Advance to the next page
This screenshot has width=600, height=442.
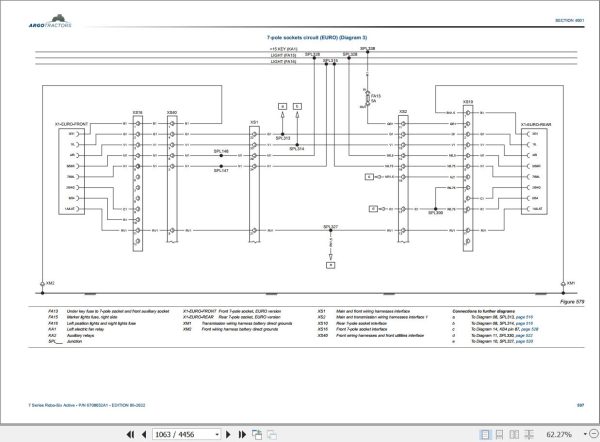[228, 434]
